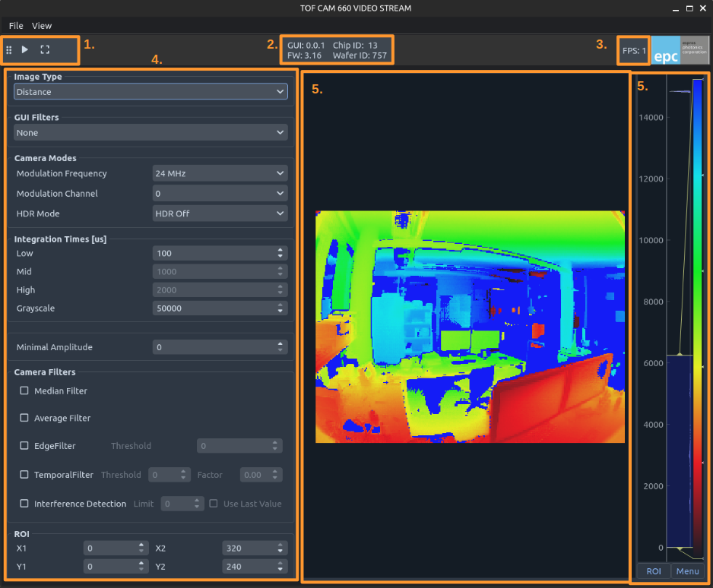Click the GUI: 0.0.1 version text
Image resolution: width=713 pixels, height=588 pixels.
point(306,45)
